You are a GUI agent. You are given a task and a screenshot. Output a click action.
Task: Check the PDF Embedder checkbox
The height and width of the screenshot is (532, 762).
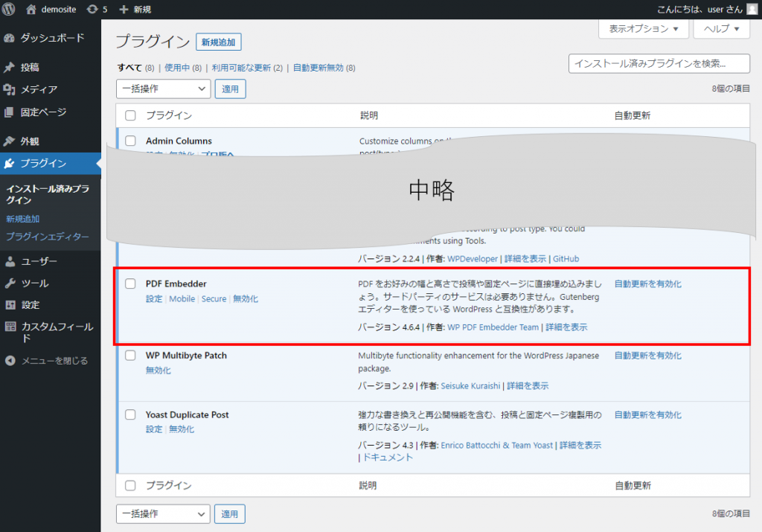[130, 283]
